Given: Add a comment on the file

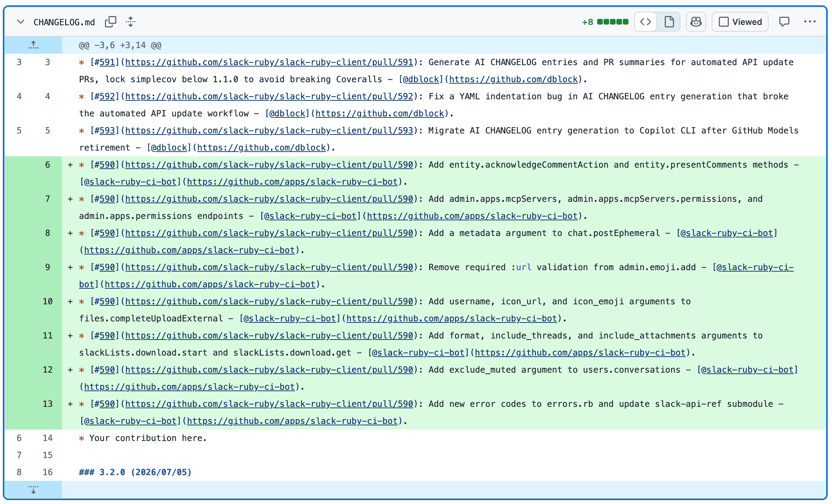Looking at the screenshot, I should pyautogui.click(x=784, y=22).
